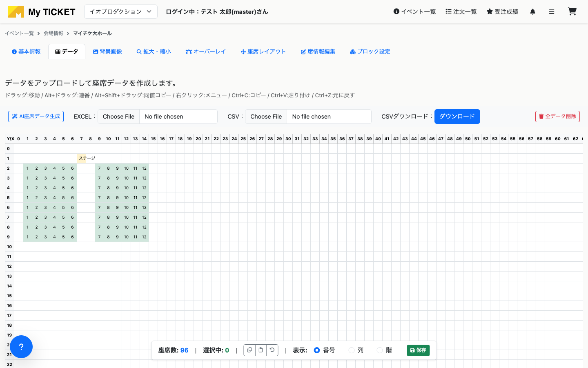This screenshot has width=588, height=368.
Task: Click the EXCEL No file chosen field
Action: click(x=178, y=117)
